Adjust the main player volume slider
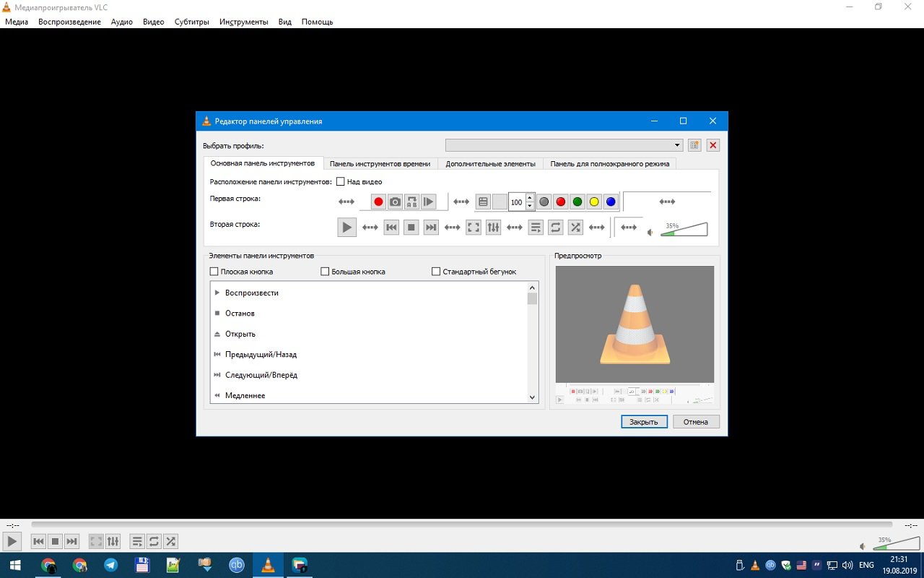 (894, 545)
